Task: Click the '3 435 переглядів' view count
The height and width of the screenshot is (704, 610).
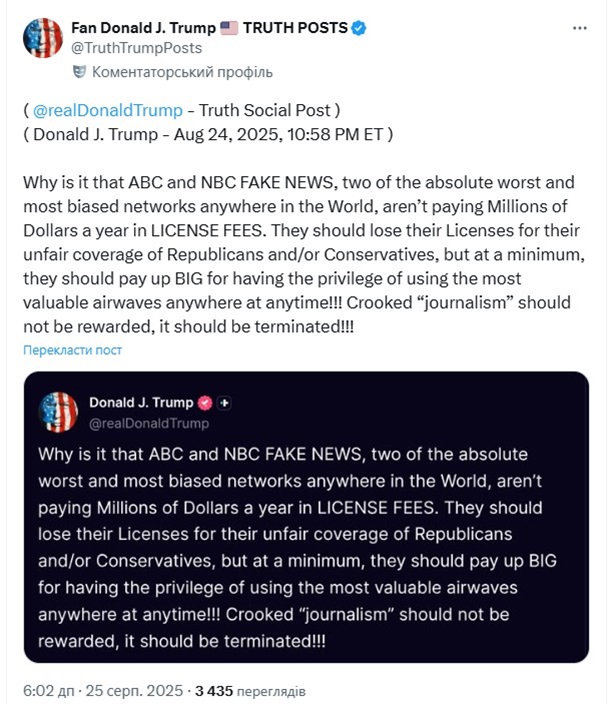Action: pos(250,691)
